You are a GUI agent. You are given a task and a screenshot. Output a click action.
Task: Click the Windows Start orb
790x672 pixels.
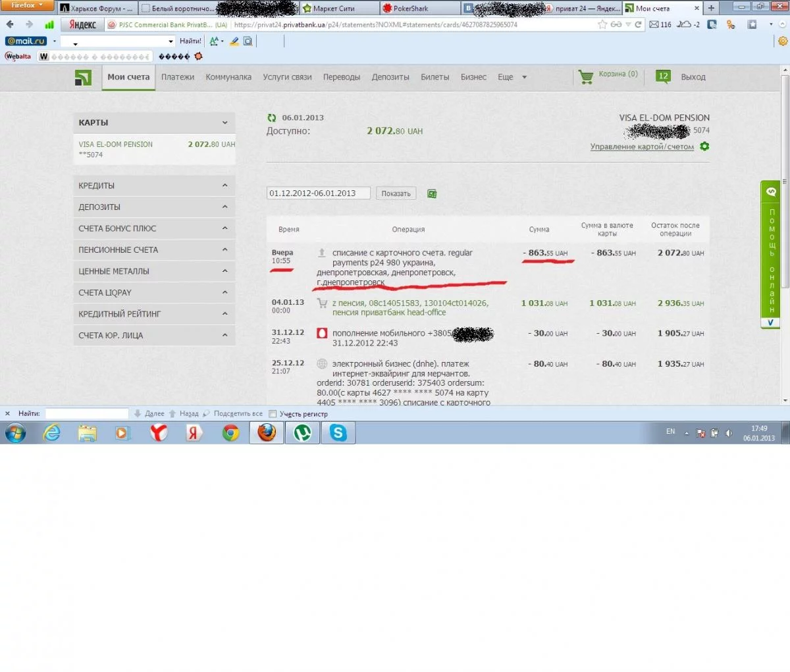16,432
